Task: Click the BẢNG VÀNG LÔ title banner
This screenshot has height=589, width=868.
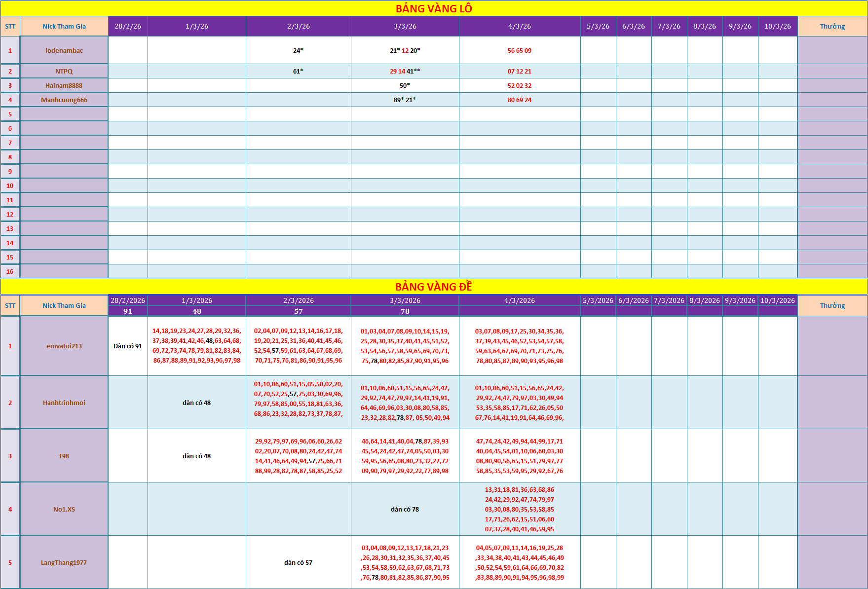Action: [x=434, y=8]
